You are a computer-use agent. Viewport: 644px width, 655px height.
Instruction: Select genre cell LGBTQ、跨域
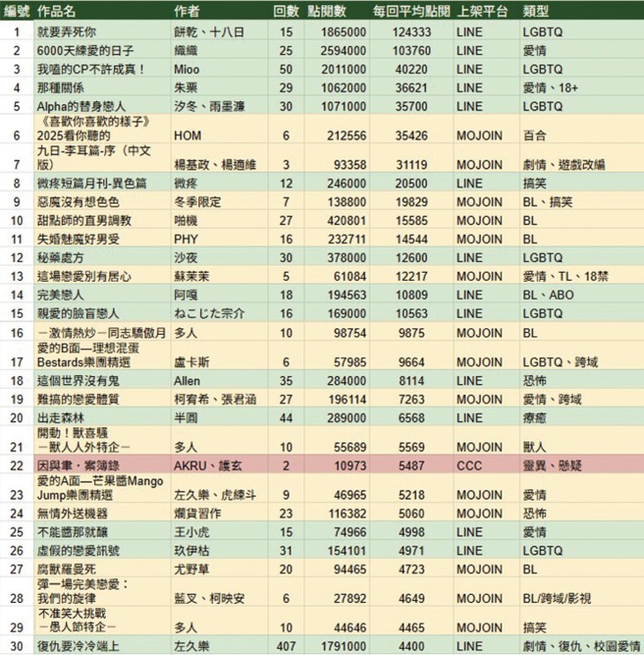560,362
